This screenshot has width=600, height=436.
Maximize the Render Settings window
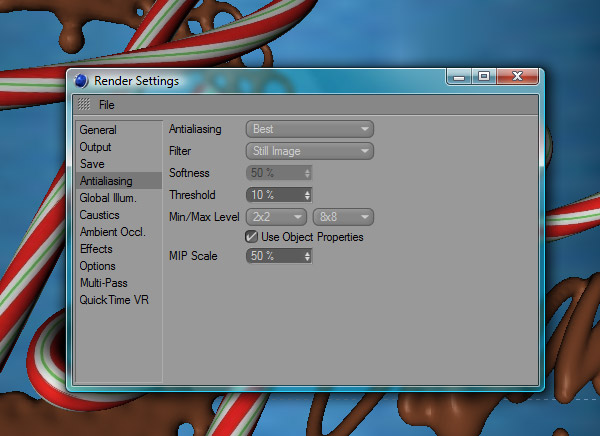point(484,77)
